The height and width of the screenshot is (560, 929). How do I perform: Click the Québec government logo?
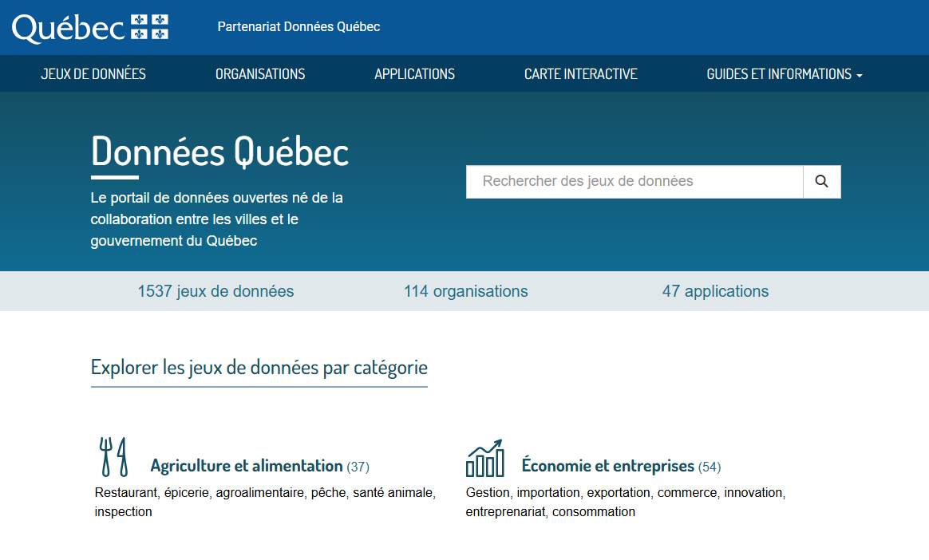[x=90, y=27]
